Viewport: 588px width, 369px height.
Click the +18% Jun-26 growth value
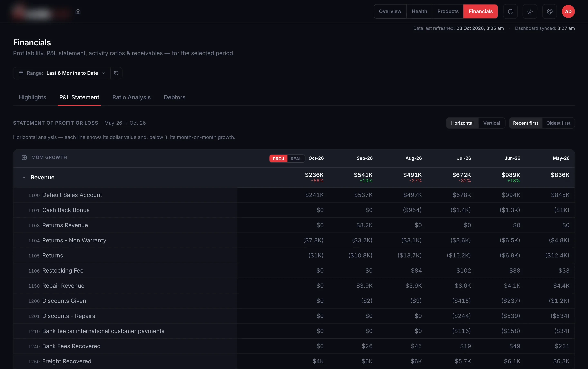point(514,181)
